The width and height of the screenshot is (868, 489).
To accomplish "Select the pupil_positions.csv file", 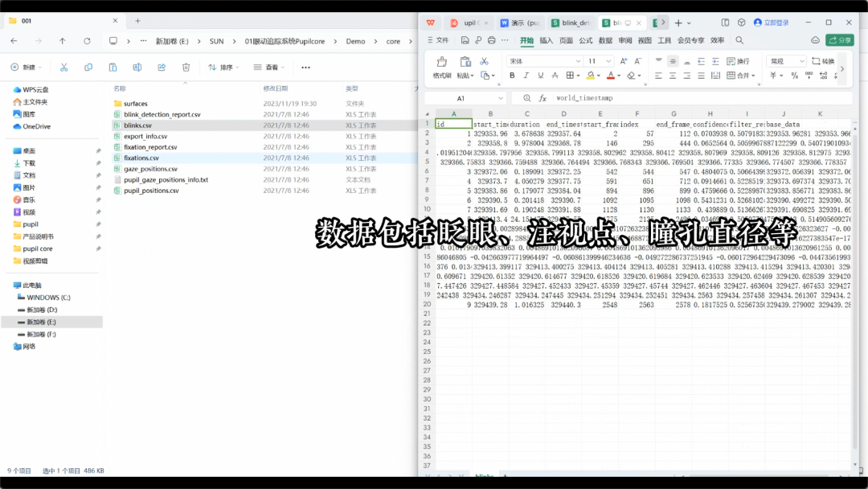I will [x=151, y=191].
